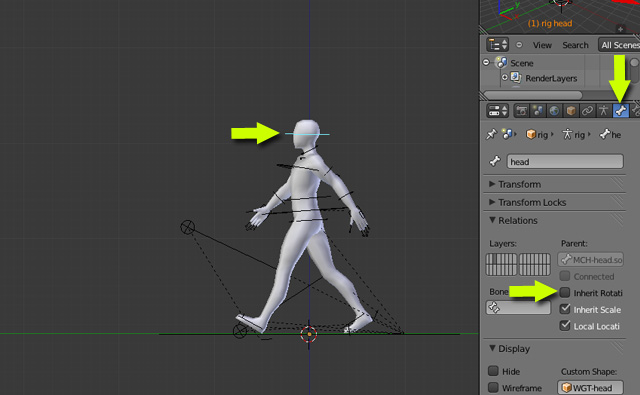The height and width of the screenshot is (395, 640).
Task: Open the Outliner Search menu
Action: [575, 45]
